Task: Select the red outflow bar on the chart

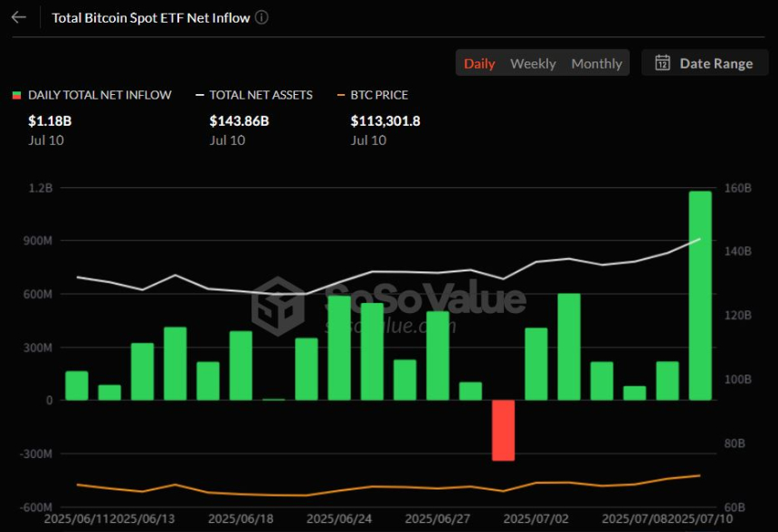Action: (505, 430)
